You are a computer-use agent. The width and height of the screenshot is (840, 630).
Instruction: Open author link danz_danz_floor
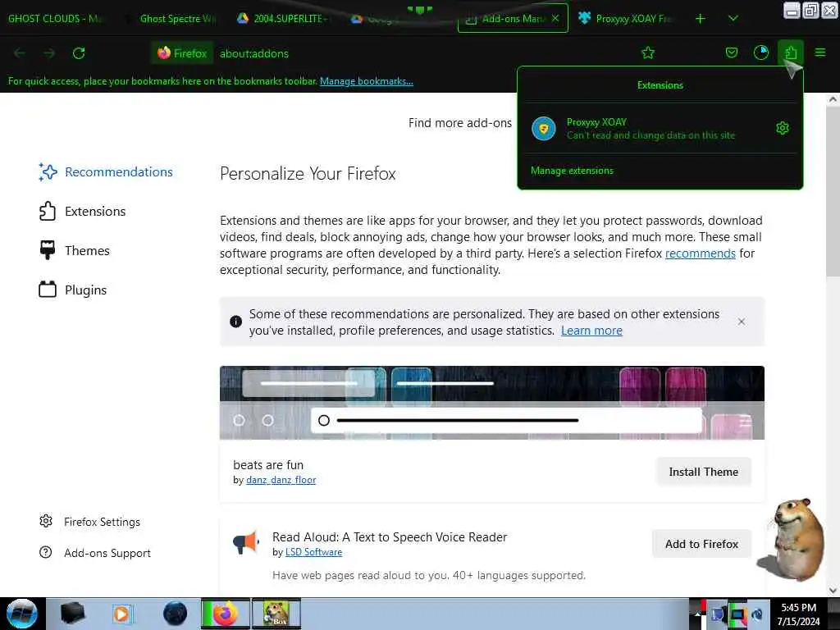click(281, 480)
